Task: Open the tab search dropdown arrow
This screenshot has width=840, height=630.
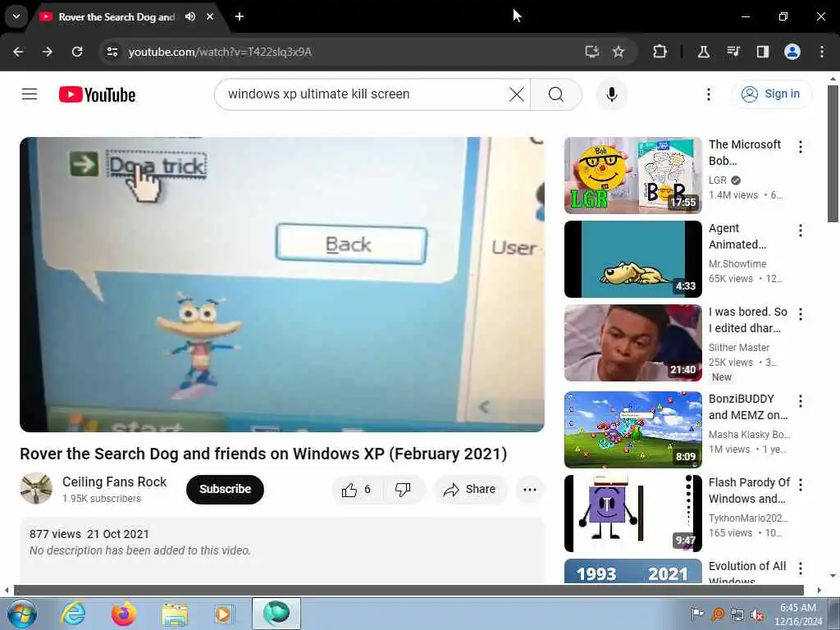Action: click(16, 16)
